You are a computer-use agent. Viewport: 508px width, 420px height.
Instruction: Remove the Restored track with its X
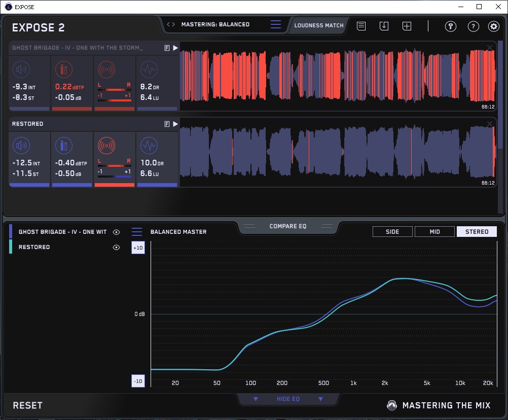490,124
